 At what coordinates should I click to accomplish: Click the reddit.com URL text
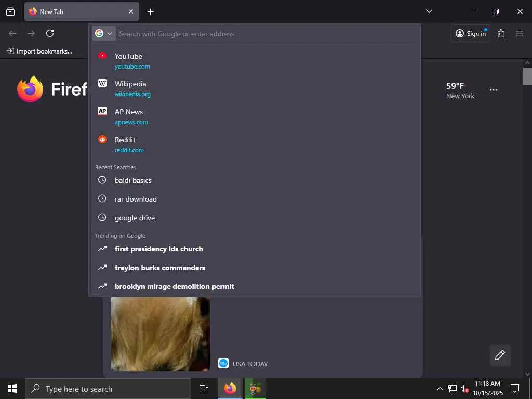pos(129,150)
